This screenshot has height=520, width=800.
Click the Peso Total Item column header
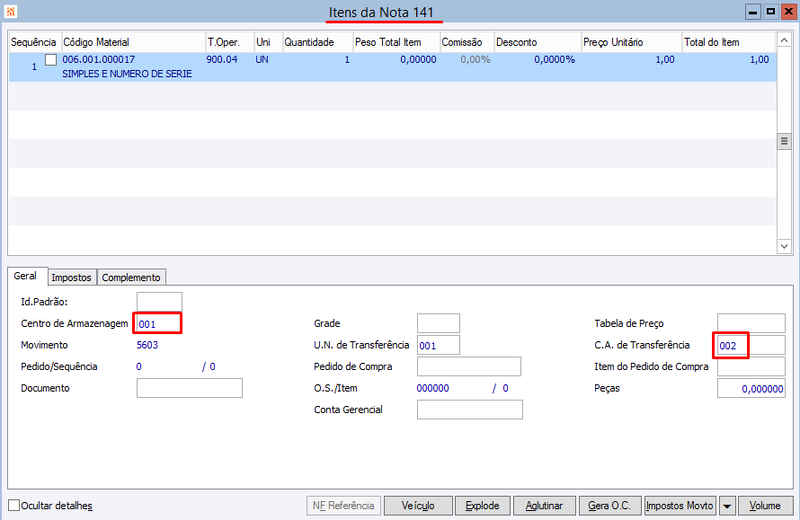pos(396,42)
